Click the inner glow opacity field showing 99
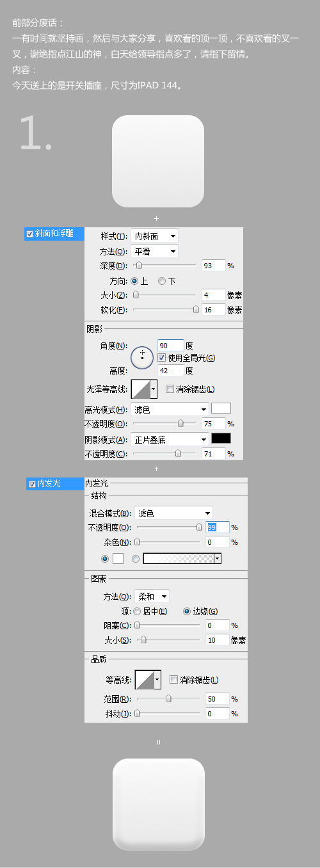 pos(218,527)
